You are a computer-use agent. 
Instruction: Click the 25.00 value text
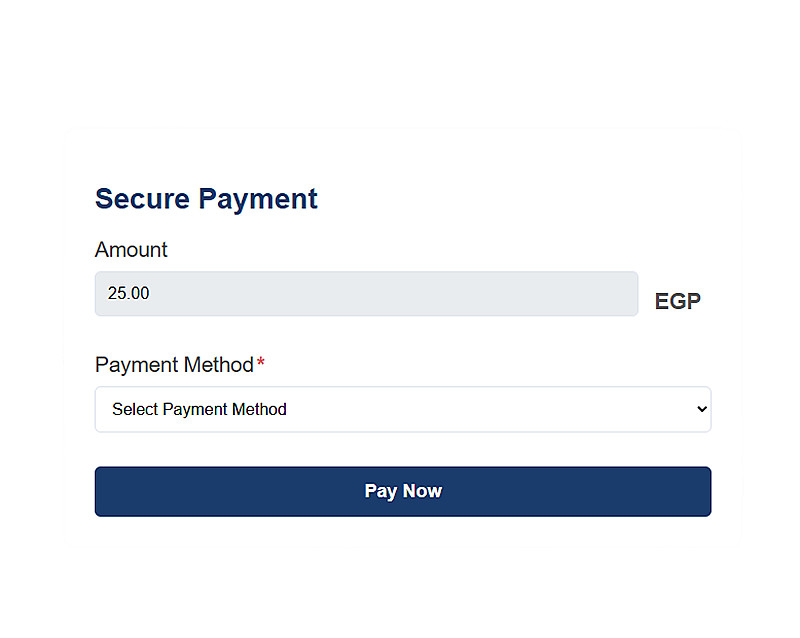(129, 294)
